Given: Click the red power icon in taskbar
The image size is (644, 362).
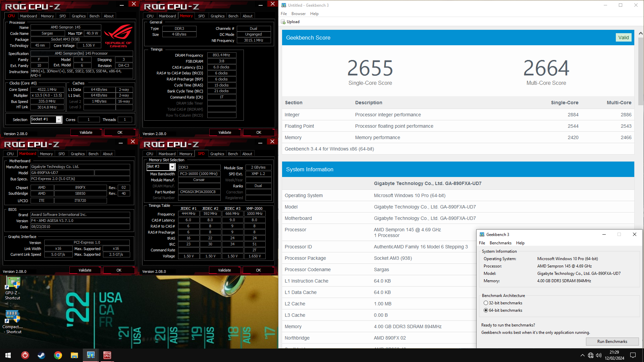Looking at the screenshot, I should coord(25,355).
